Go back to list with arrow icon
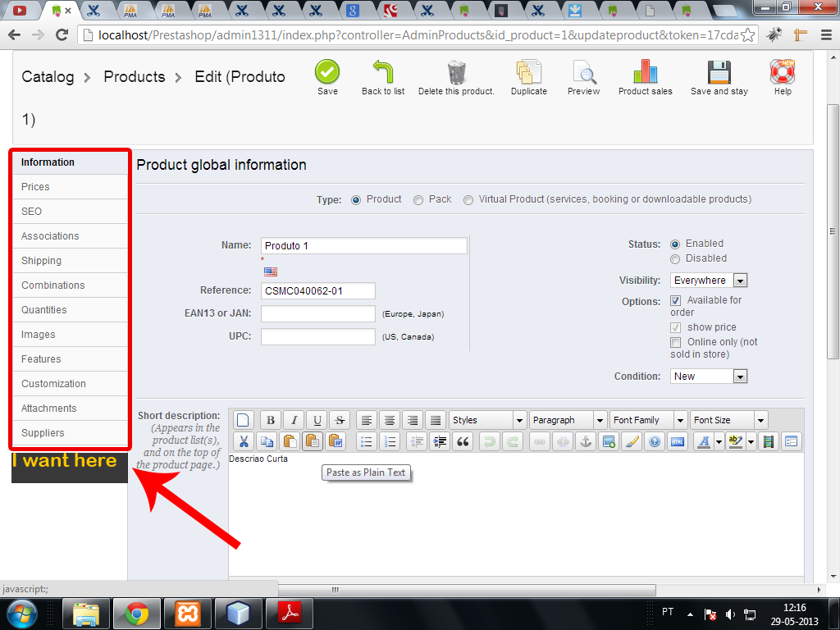The image size is (840, 630). [x=383, y=71]
